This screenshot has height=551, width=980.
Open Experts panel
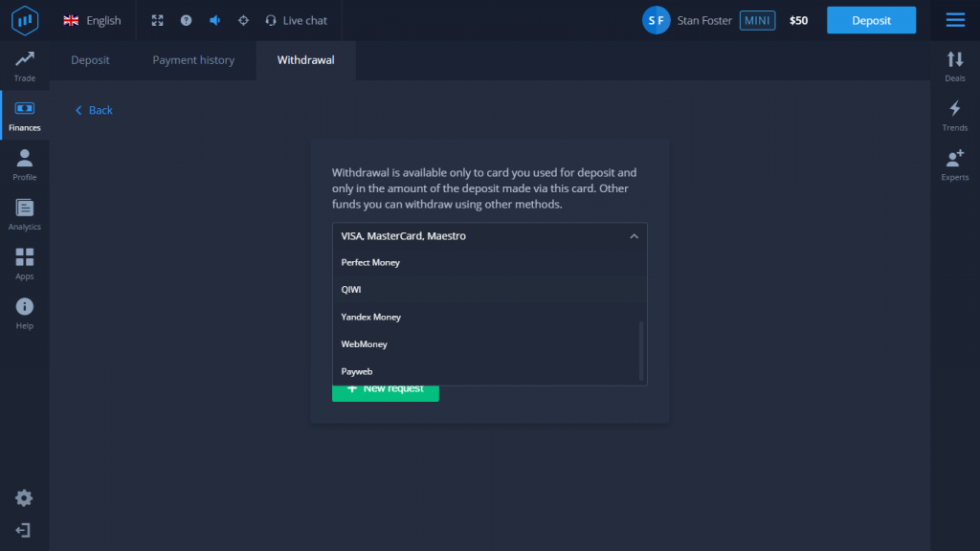point(955,165)
